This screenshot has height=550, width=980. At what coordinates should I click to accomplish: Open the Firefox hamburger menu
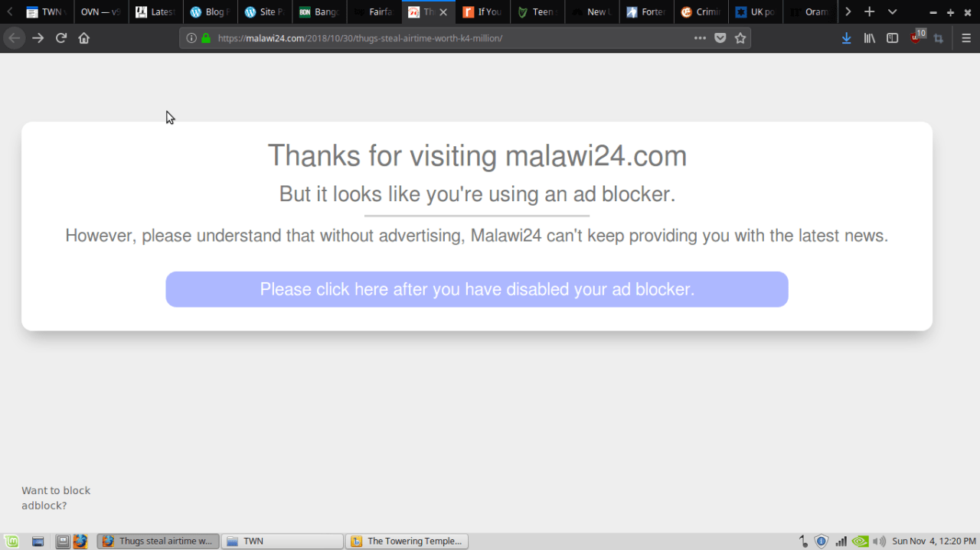coord(966,38)
